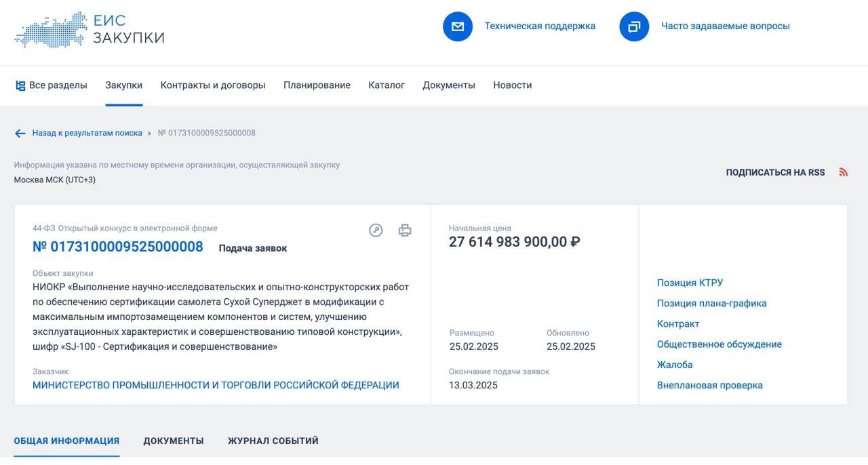Click the orange RSS feed icon
Screen dimensions: 868x465
(844, 172)
